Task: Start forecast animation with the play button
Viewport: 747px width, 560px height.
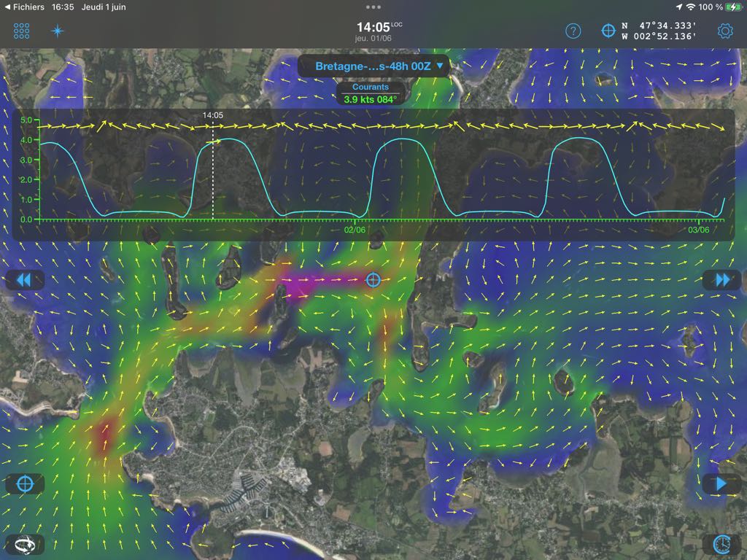Action: click(x=721, y=483)
